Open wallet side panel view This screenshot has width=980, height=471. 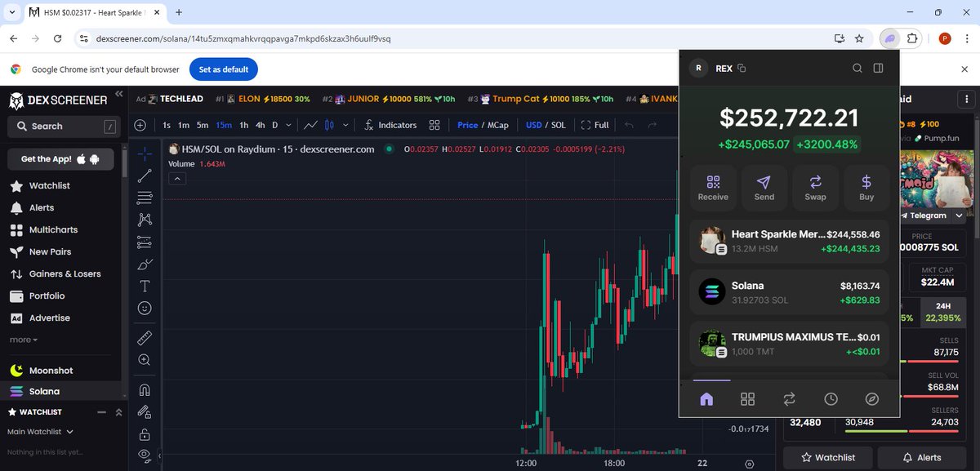[878, 69]
